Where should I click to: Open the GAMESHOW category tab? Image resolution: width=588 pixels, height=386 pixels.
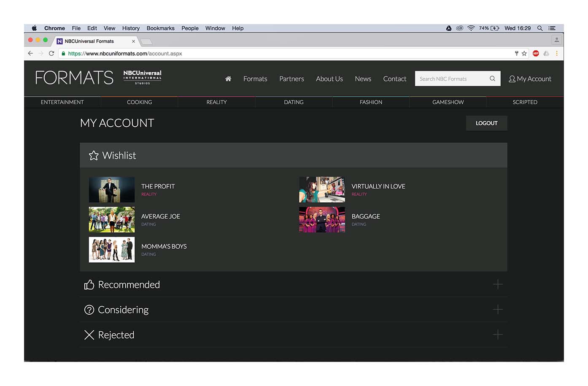click(448, 102)
